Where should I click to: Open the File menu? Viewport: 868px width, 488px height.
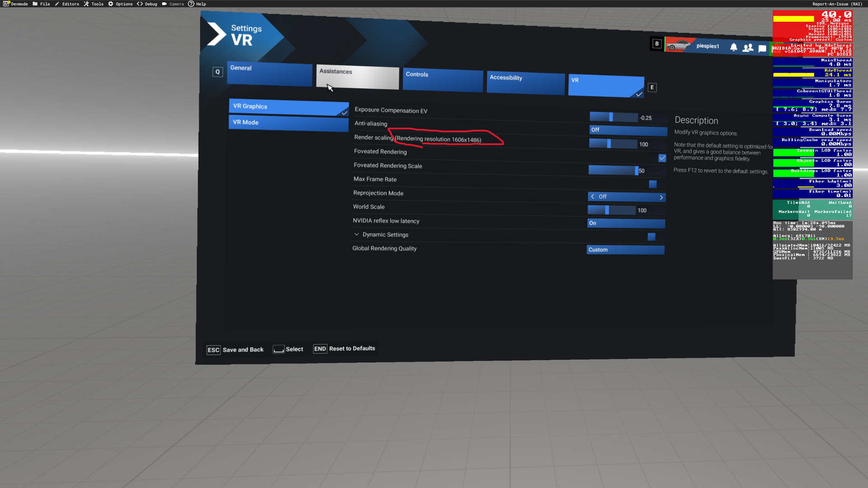click(41, 4)
